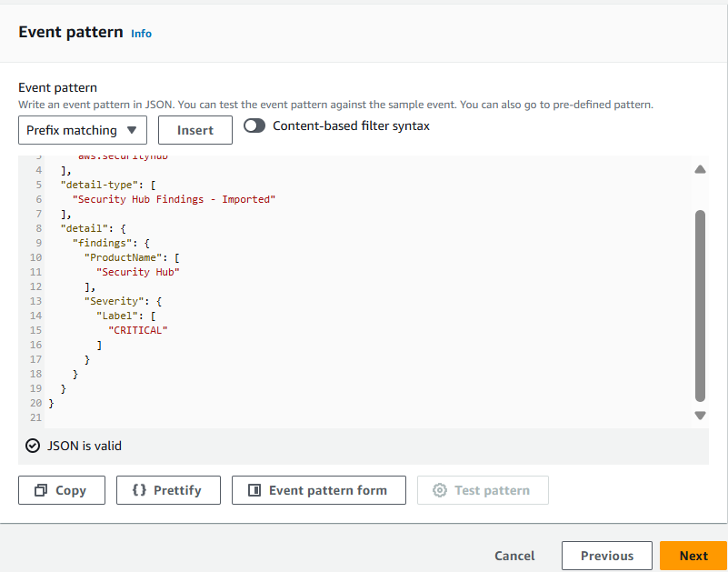Go to the Previous step

click(x=607, y=556)
